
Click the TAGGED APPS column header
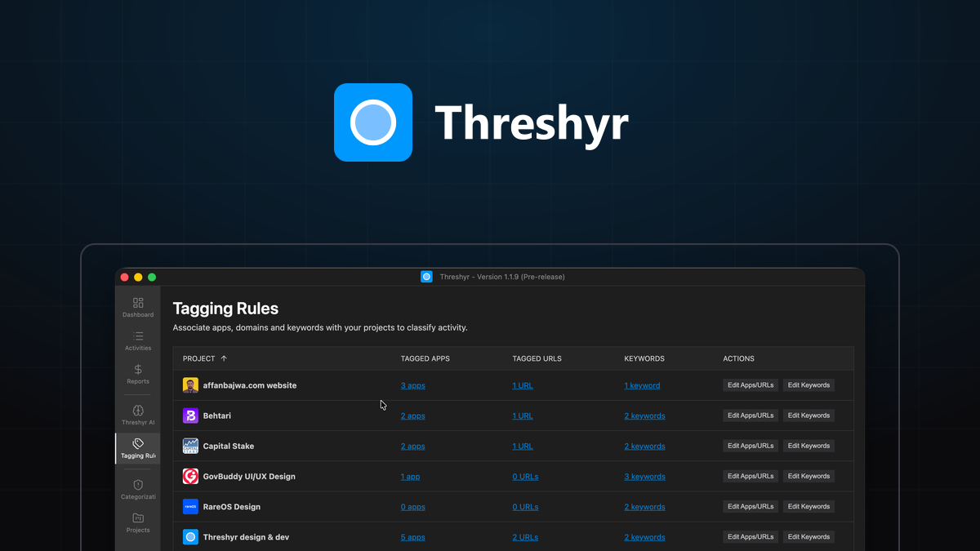[425, 358]
